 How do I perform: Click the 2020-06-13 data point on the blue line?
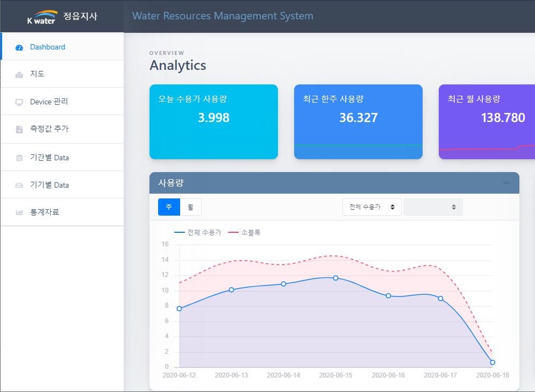tap(231, 290)
